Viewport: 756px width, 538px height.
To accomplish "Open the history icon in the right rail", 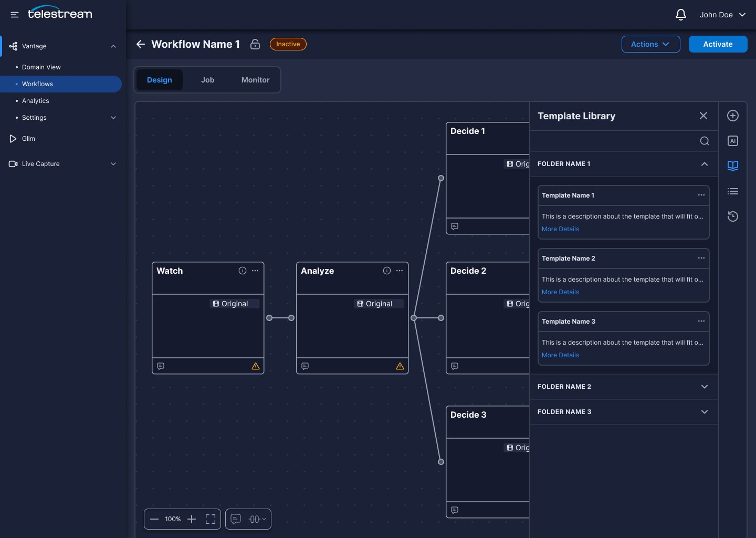I will pos(733,216).
